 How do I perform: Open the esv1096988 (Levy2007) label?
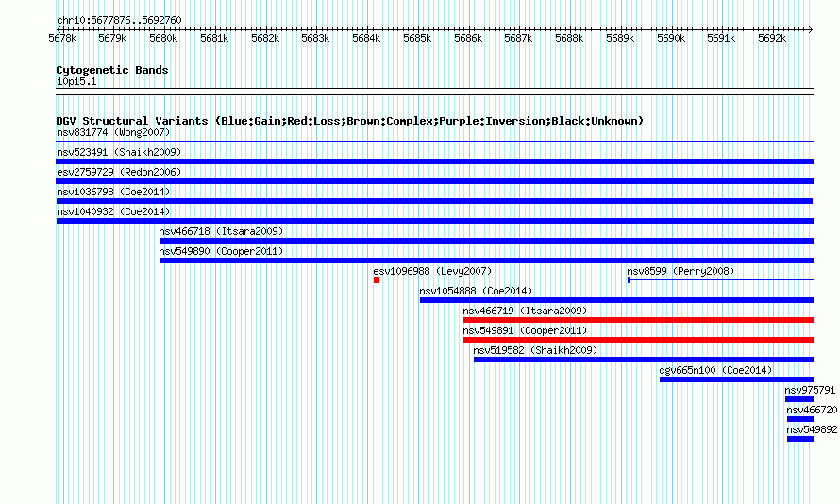click(432, 271)
